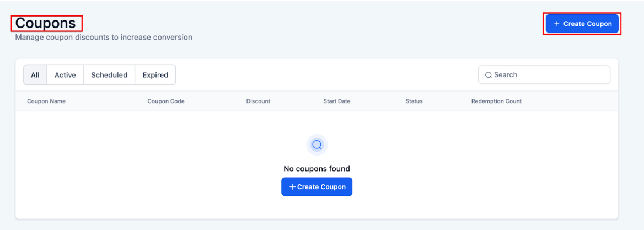Click the top-right Create Coupon button
The image size is (644, 230).
point(582,24)
